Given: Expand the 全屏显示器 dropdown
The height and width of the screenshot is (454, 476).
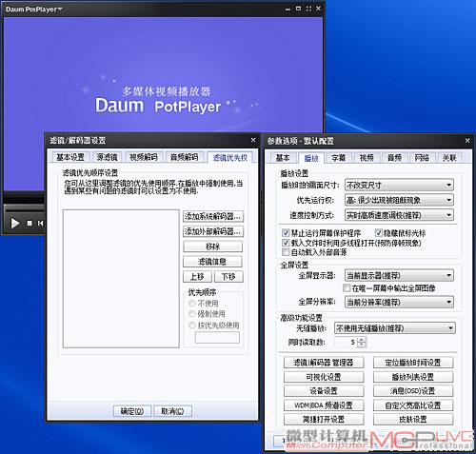Looking at the screenshot, I should click(x=399, y=275).
